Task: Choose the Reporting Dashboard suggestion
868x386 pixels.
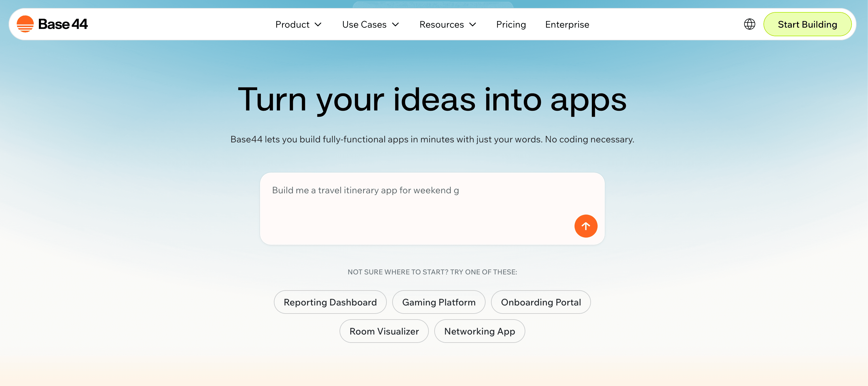Action: point(330,302)
